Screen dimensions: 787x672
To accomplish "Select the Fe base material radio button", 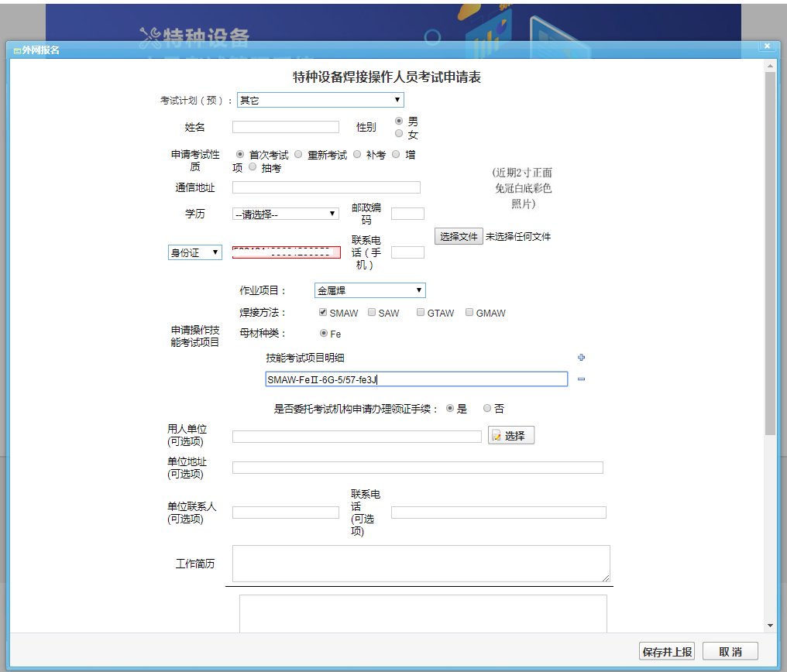I will point(323,333).
